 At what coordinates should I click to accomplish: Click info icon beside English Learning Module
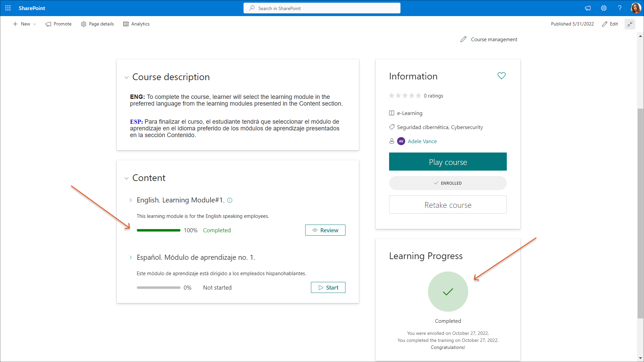(x=230, y=200)
